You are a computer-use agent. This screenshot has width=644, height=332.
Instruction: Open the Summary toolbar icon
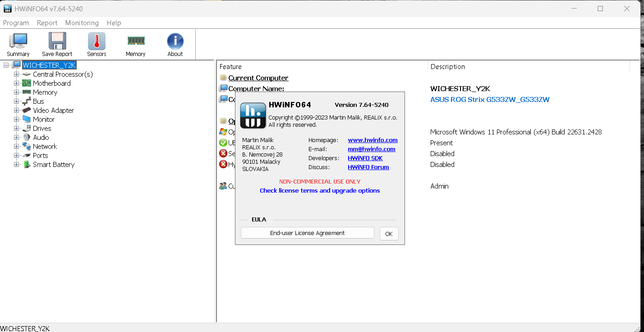pos(18,41)
